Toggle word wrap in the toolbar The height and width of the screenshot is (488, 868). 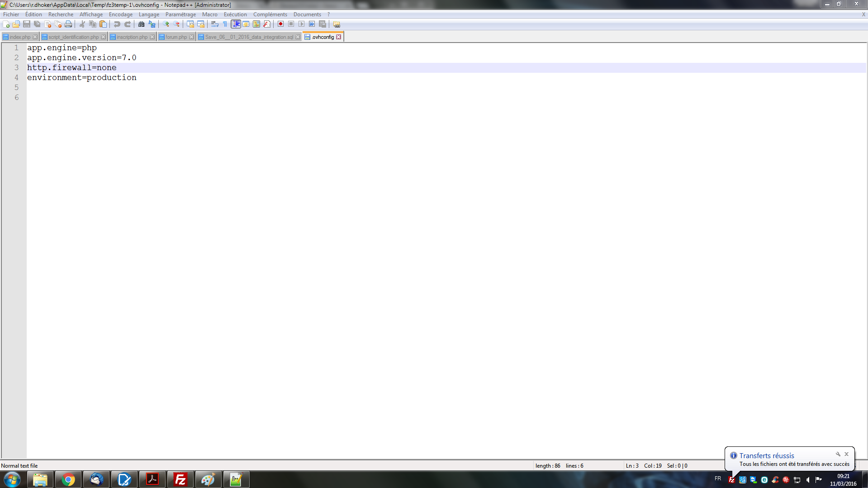215,24
